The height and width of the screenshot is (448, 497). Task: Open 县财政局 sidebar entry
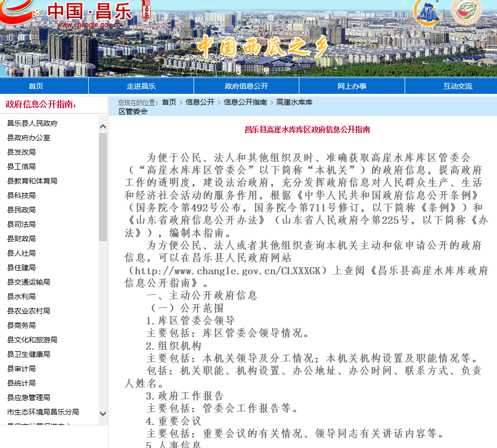(x=21, y=239)
